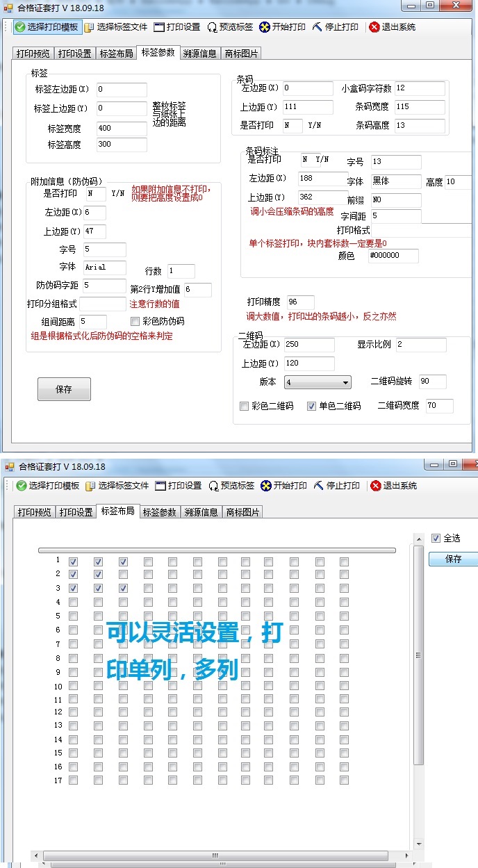
Task: Click 选择打印模板 icon in bottom window toolbar
Action: click(22, 486)
